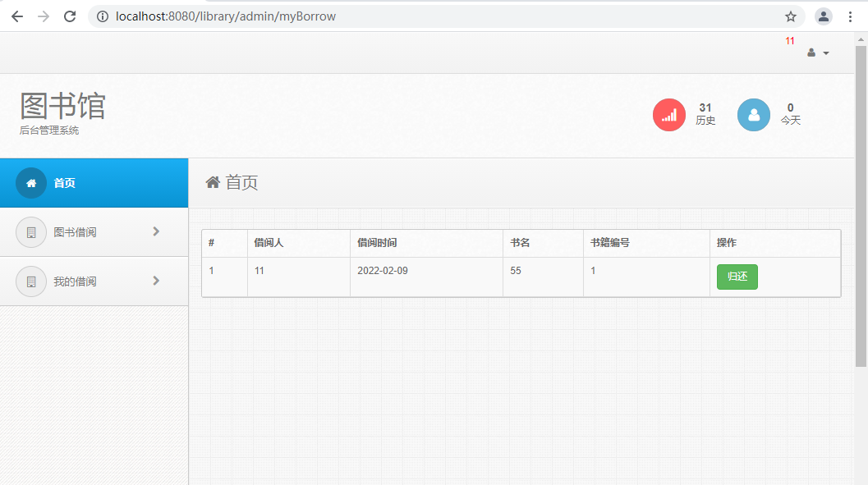Click the blue today user icon

pos(753,115)
